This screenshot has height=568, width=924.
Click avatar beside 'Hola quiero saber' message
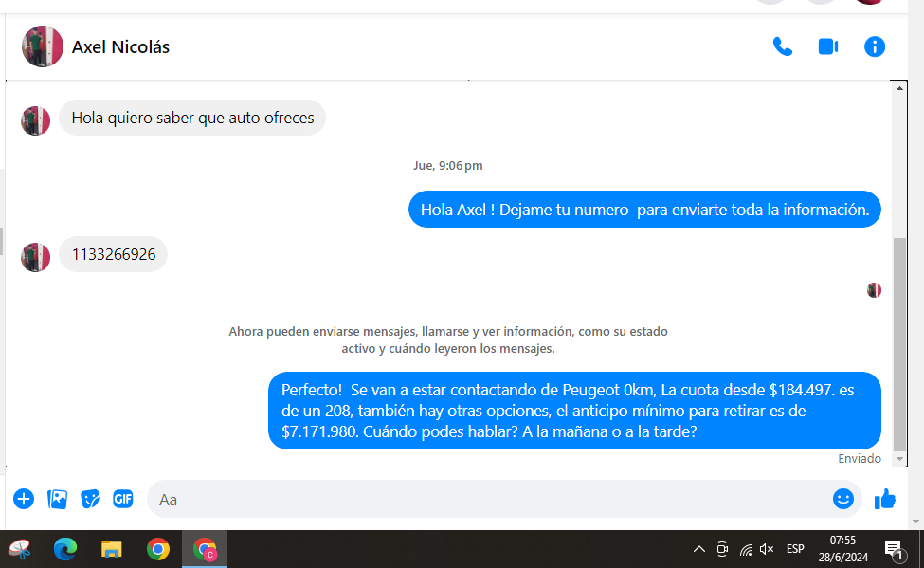tap(35, 121)
